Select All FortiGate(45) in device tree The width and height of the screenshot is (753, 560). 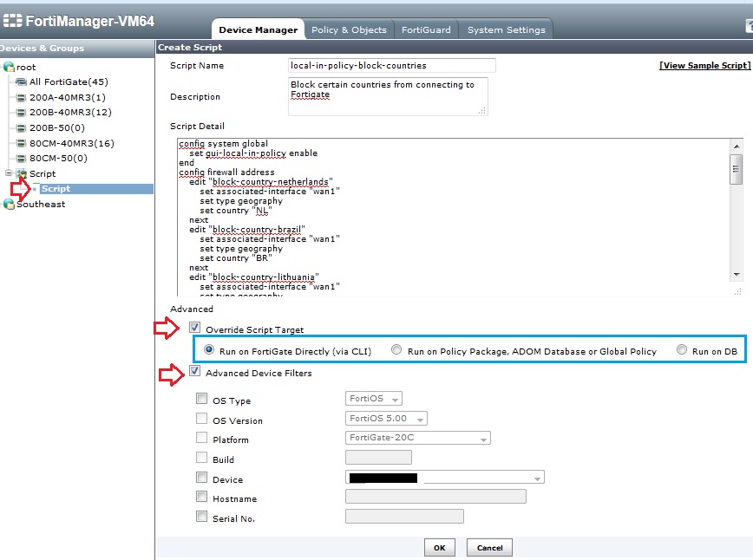pos(69,82)
